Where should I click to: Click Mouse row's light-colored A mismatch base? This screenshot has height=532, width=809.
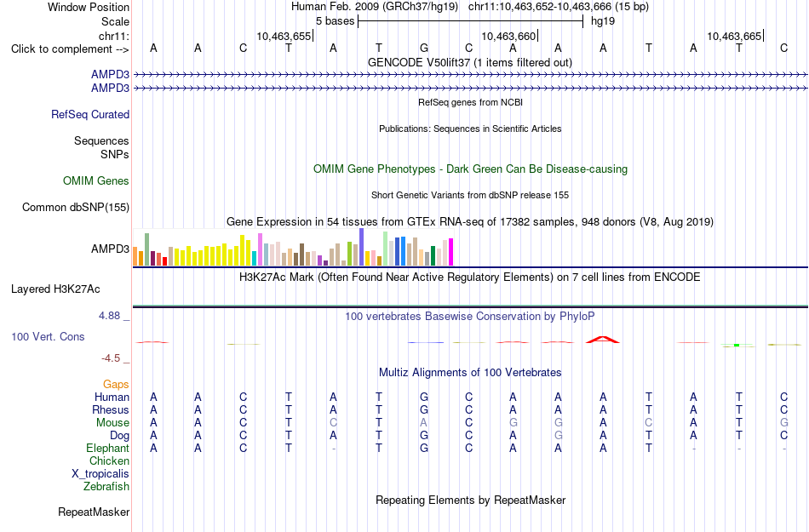(x=423, y=423)
